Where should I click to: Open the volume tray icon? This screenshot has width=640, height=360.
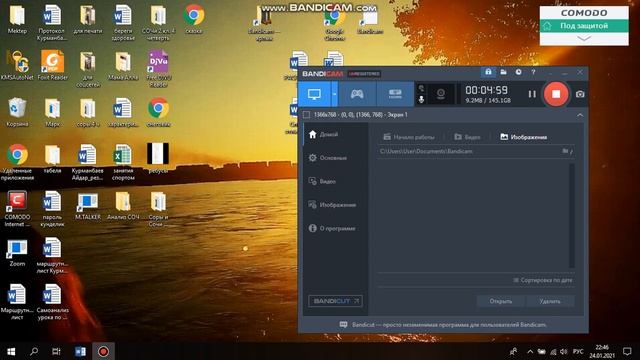pyautogui.click(x=564, y=351)
